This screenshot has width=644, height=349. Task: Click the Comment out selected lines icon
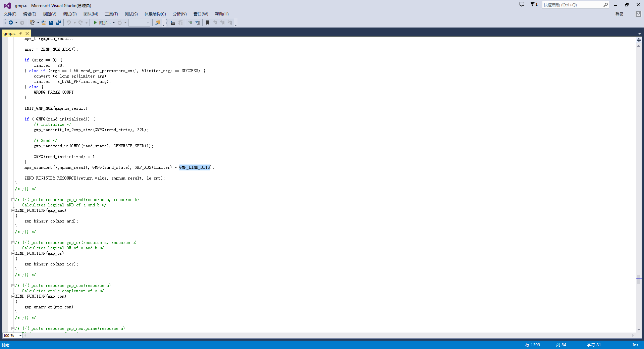(x=190, y=23)
